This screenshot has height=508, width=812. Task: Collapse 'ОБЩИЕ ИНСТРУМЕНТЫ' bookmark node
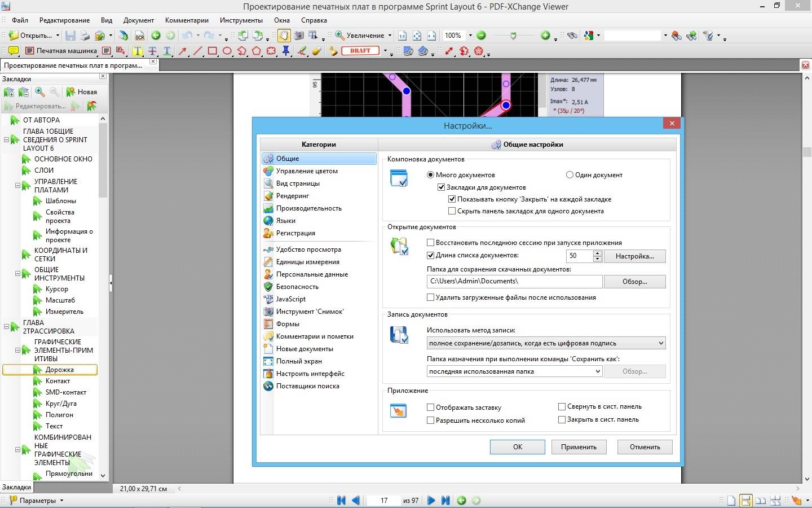coord(17,274)
